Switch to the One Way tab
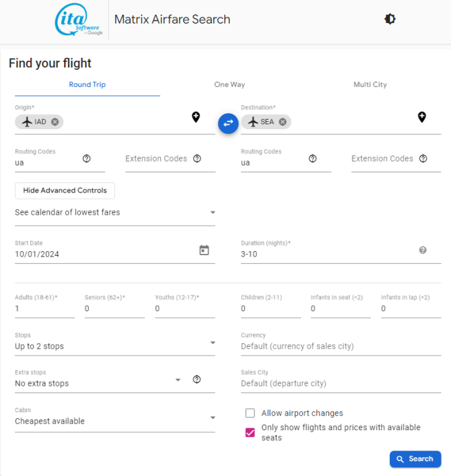451x476 pixels. pos(230,84)
